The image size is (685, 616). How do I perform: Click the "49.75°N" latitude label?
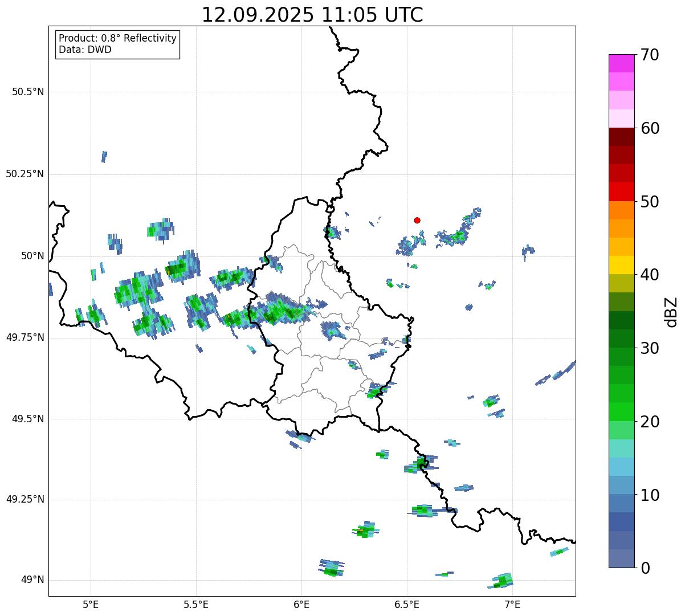[25, 337]
